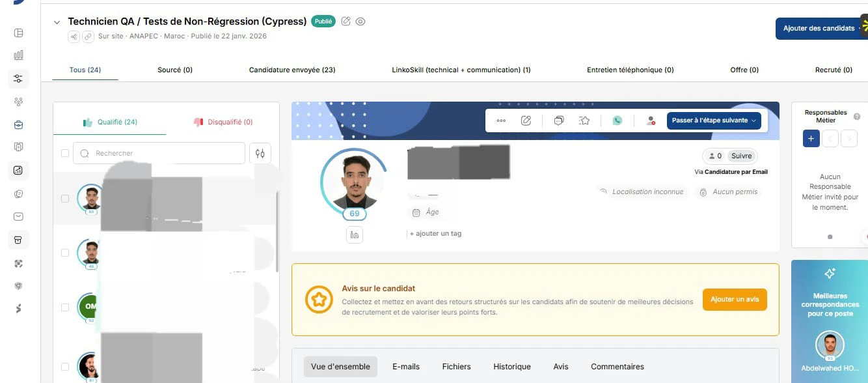Contact candidate through the WhatsApp icon

[616, 120]
